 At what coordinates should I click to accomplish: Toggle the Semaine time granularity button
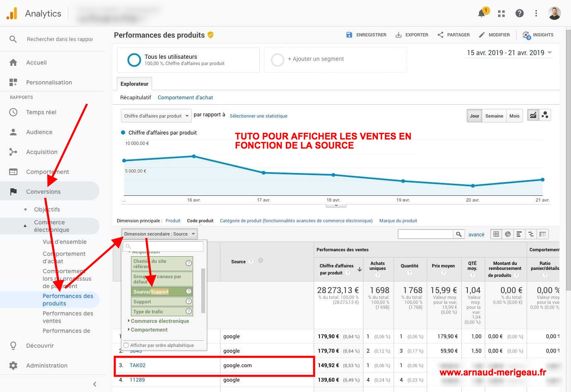click(494, 116)
